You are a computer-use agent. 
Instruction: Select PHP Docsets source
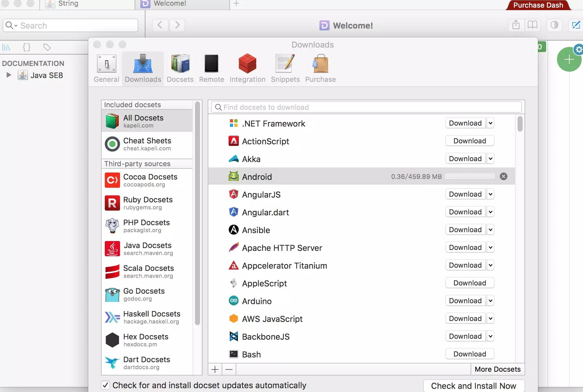click(x=147, y=225)
